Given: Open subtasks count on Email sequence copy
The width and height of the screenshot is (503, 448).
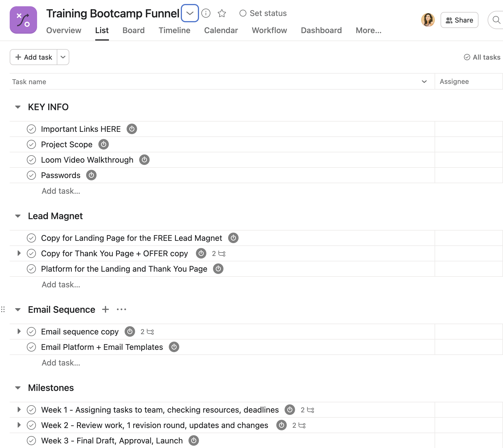Looking at the screenshot, I should [147, 332].
